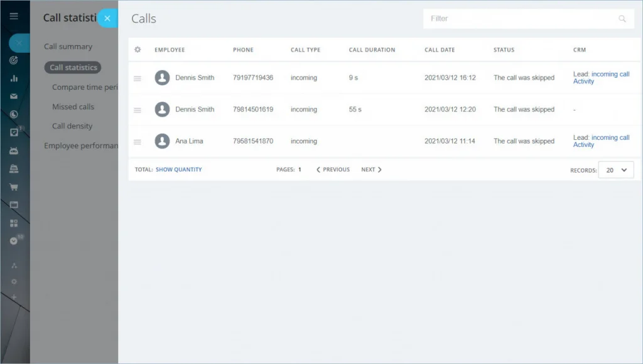The width and height of the screenshot is (643, 364).
Task: Open row menu for 79814501619 call
Action: (138, 110)
